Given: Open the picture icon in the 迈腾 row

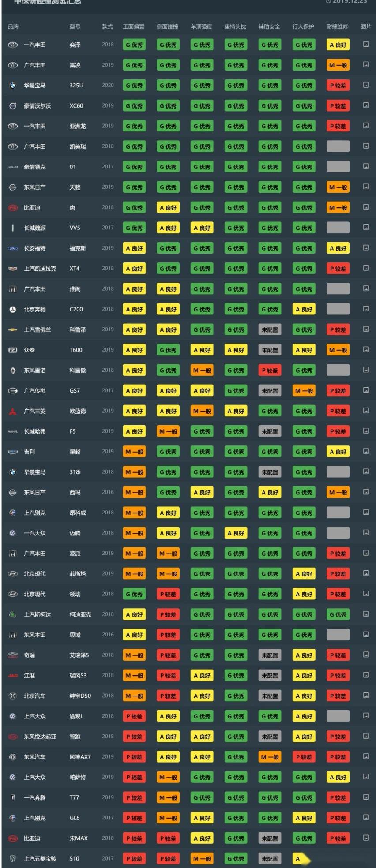Looking at the screenshot, I should click(366, 532).
